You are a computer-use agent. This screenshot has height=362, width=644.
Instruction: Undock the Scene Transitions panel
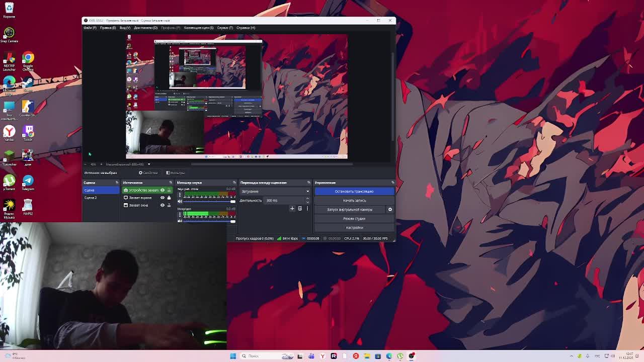[x=309, y=183]
